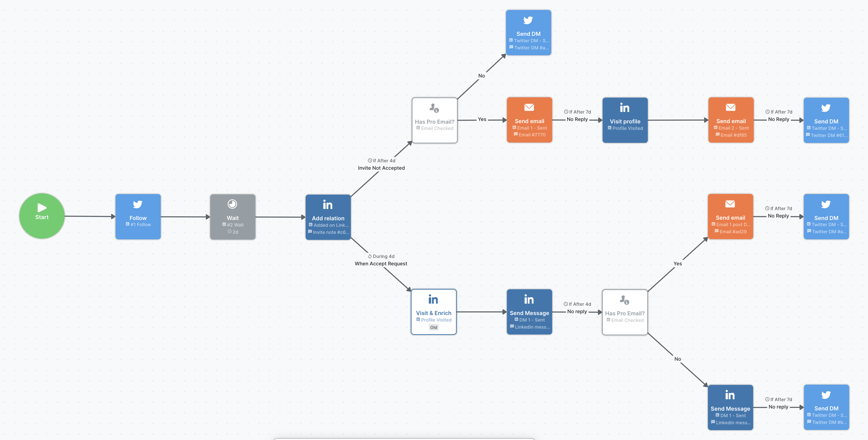Click the LinkedIn Visit & Enrich node icon
The width and height of the screenshot is (868, 440).
pyautogui.click(x=434, y=300)
